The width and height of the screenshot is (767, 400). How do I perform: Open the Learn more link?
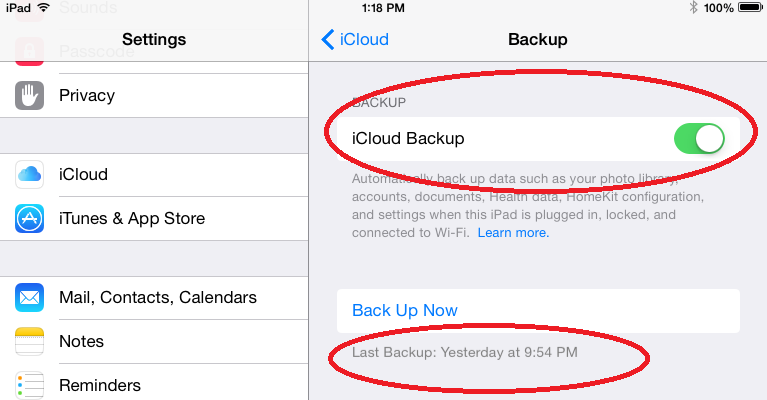(513, 233)
